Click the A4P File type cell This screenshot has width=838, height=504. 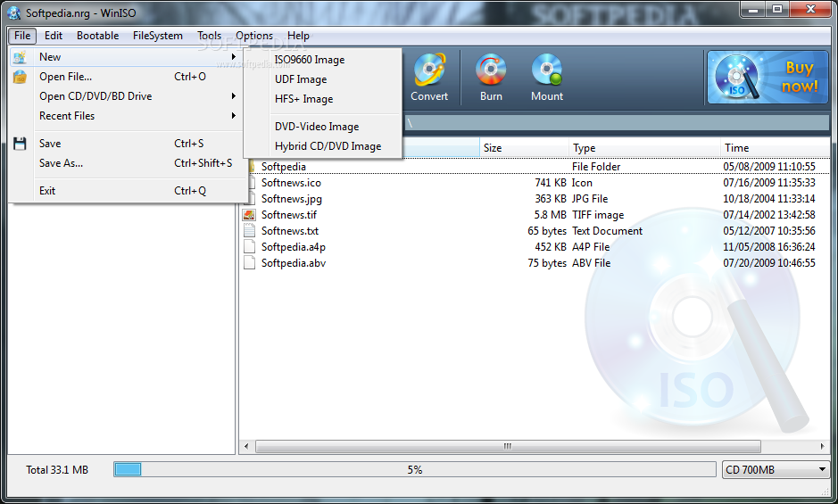pos(591,247)
